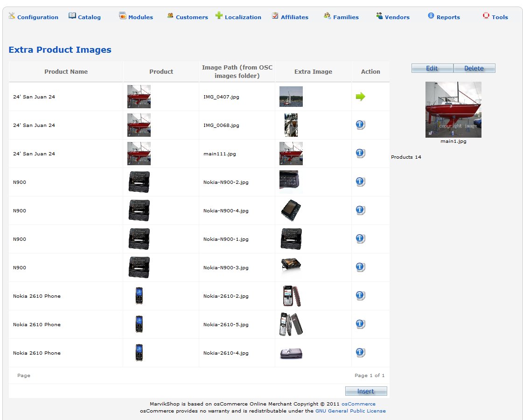Click the main1.jpg caption text
523x420 pixels.
453,141
